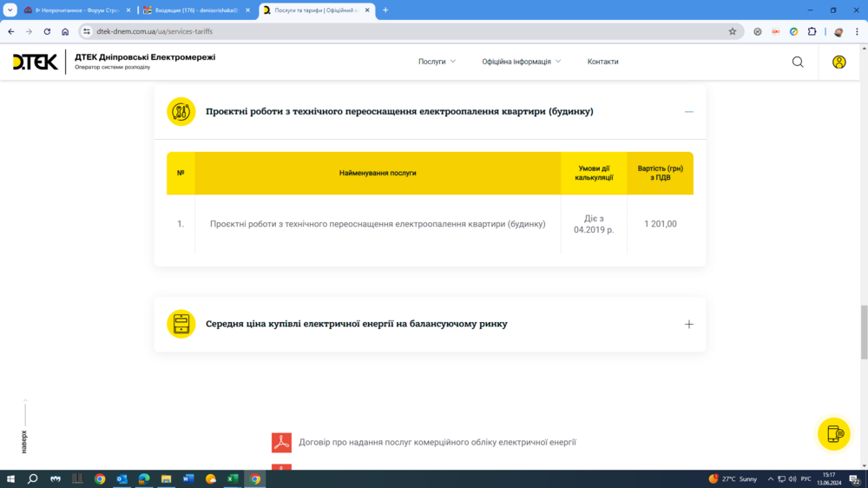868x488 pixels.
Task: Click the РУС language indicator in tray
Action: [x=806, y=478]
